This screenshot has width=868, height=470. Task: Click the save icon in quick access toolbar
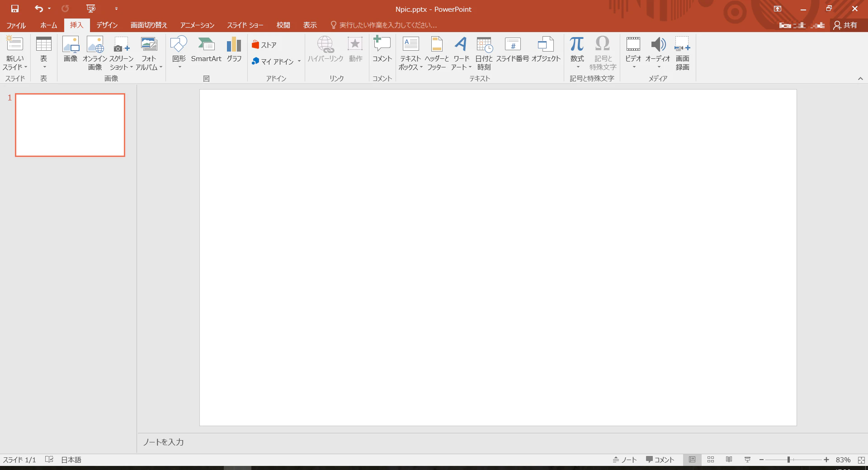click(15, 9)
